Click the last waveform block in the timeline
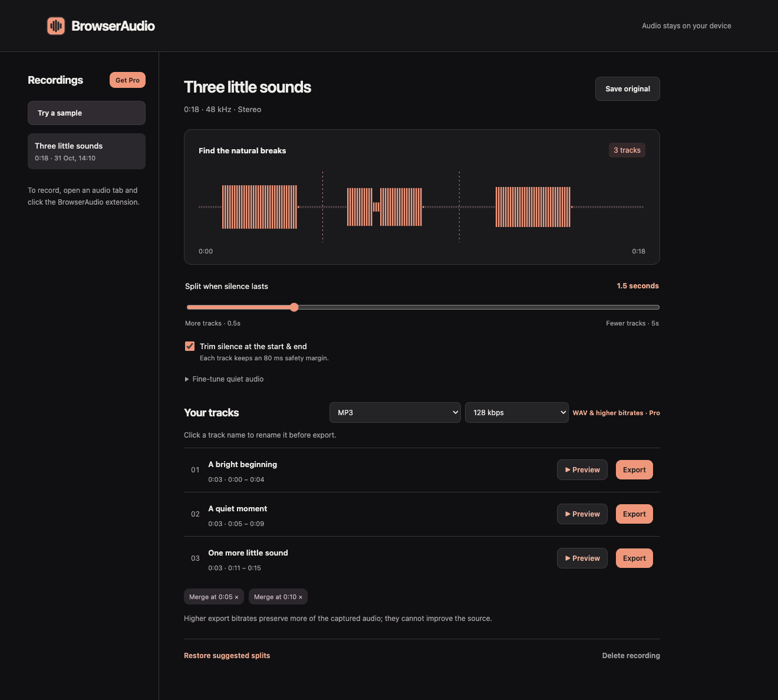Screen dimensions: 778x700 [x=533, y=207]
